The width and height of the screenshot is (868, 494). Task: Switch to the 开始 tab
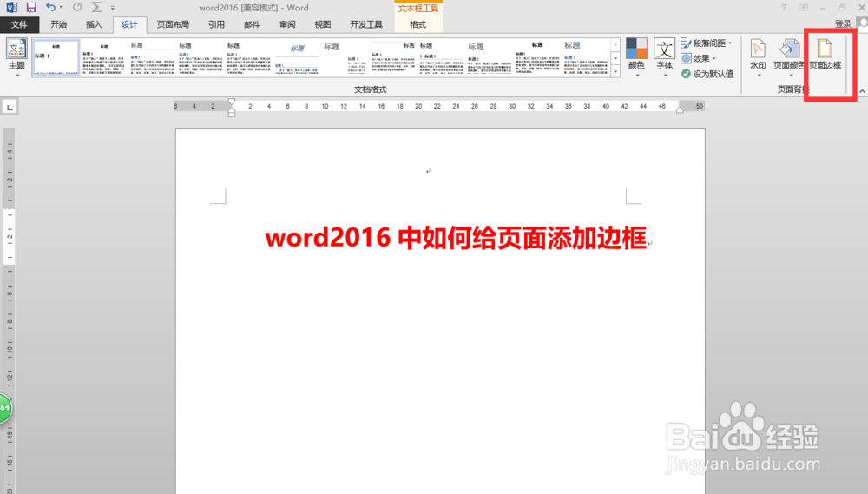click(58, 24)
